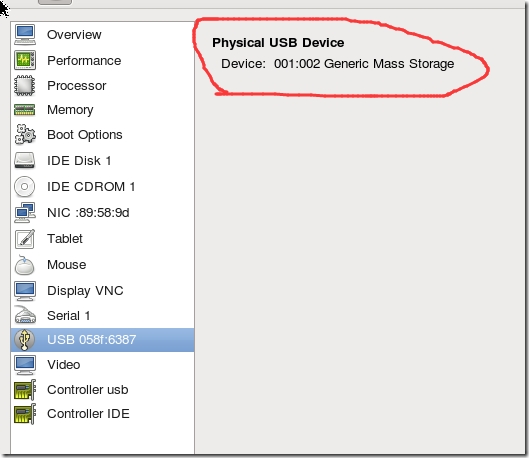Select the IDE Disk 1 drive icon
Viewport: 529px width, 458px height.
click(x=25, y=161)
